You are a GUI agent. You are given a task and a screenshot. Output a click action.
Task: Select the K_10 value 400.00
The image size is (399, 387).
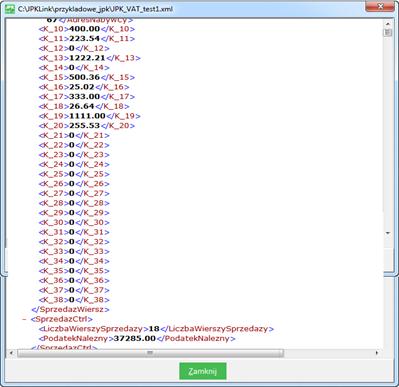click(84, 29)
